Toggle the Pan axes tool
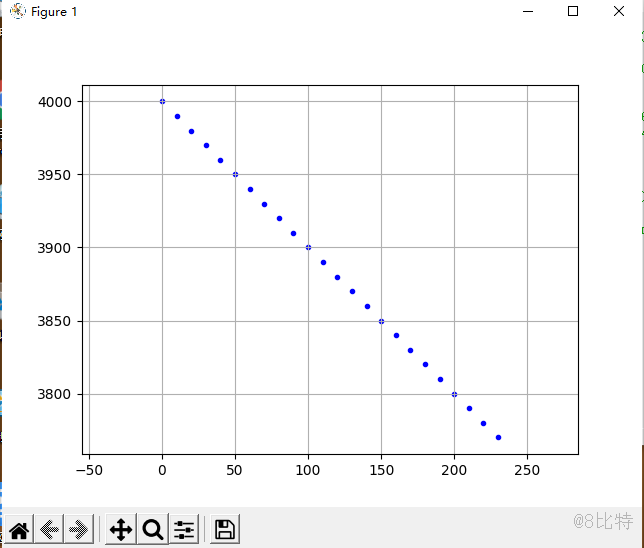The image size is (644, 548). tap(120, 530)
